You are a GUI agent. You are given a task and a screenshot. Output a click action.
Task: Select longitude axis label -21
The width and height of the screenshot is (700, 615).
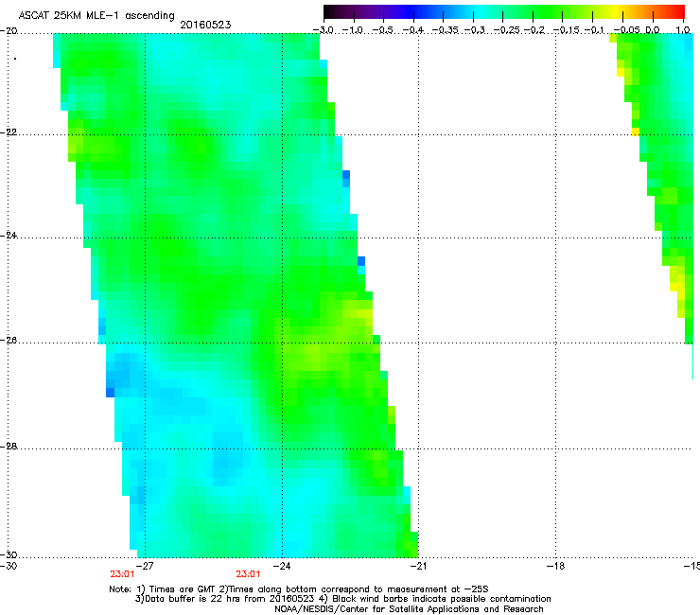tap(418, 566)
